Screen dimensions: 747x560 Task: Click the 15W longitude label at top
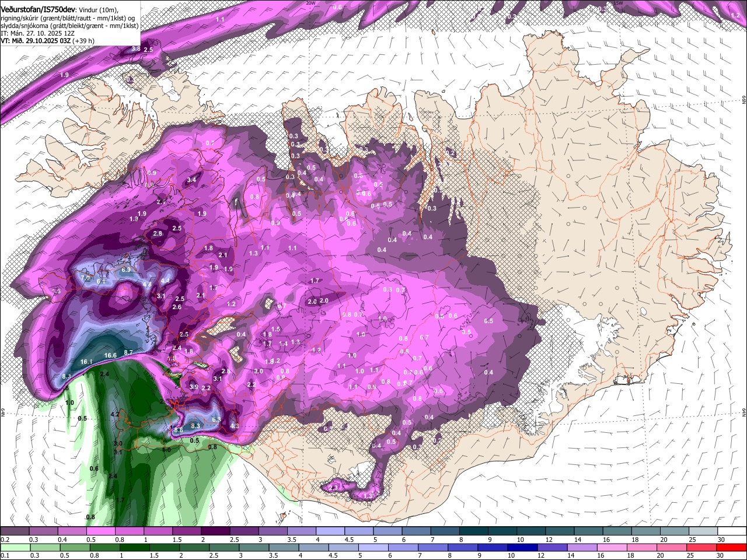(618, 3)
